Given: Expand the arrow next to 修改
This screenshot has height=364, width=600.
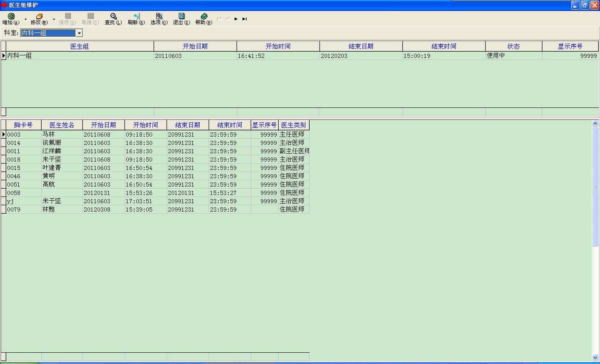Looking at the screenshot, I should pos(54,19).
